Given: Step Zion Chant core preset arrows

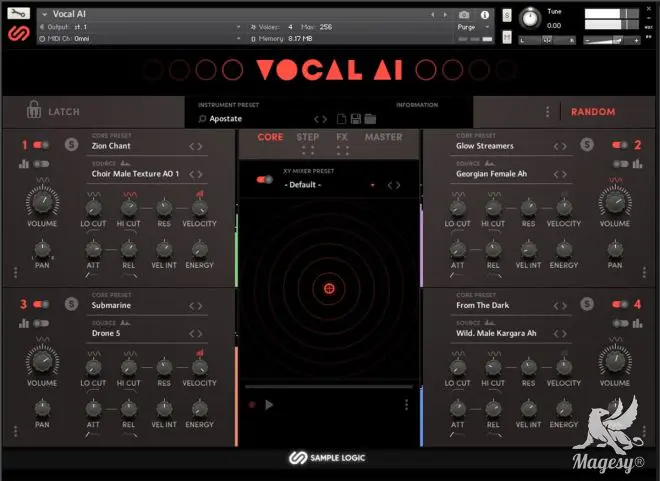Looking at the screenshot, I should coord(195,146).
